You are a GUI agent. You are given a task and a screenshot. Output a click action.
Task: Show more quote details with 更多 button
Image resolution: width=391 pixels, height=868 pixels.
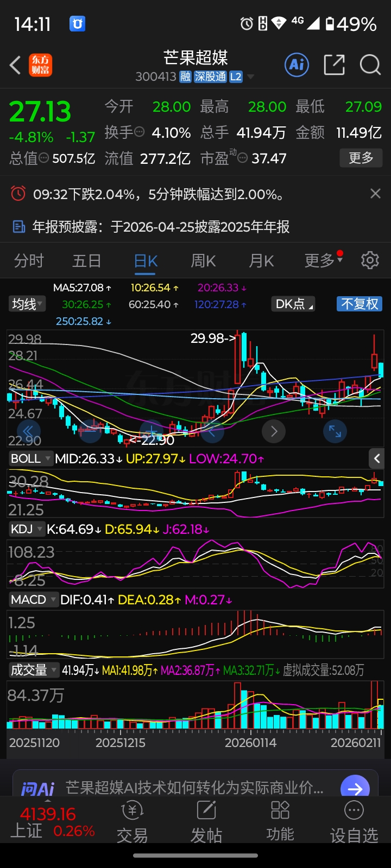(x=361, y=158)
